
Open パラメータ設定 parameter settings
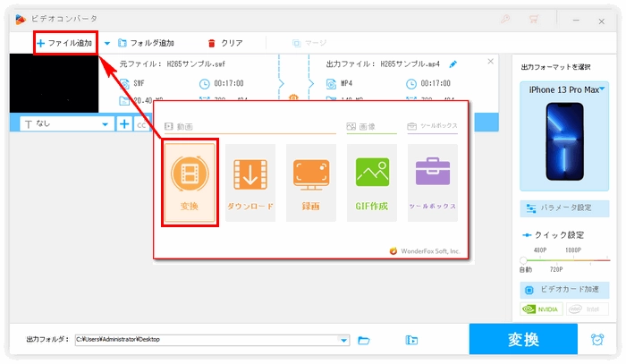[563, 207]
